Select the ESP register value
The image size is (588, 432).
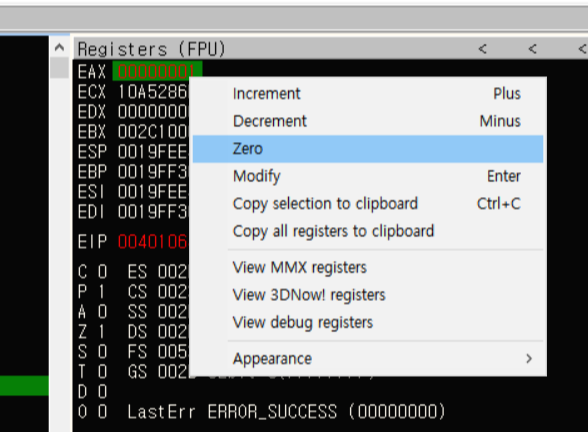pyautogui.click(x=153, y=152)
